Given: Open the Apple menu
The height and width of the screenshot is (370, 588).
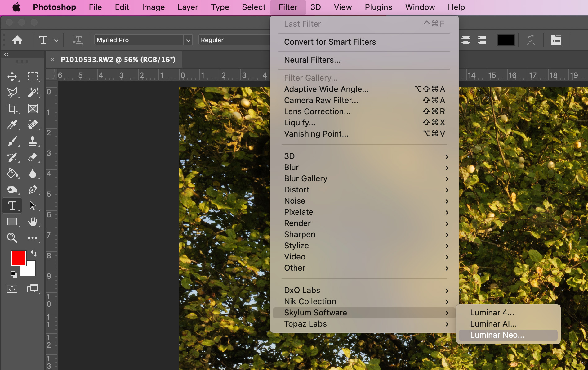Looking at the screenshot, I should pos(16,7).
